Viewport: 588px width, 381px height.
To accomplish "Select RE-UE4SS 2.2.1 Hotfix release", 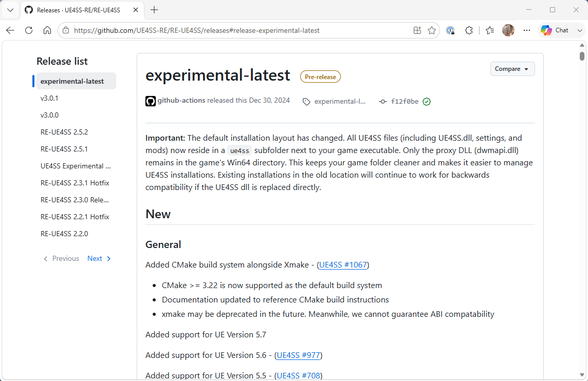I will [x=75, y=217].
